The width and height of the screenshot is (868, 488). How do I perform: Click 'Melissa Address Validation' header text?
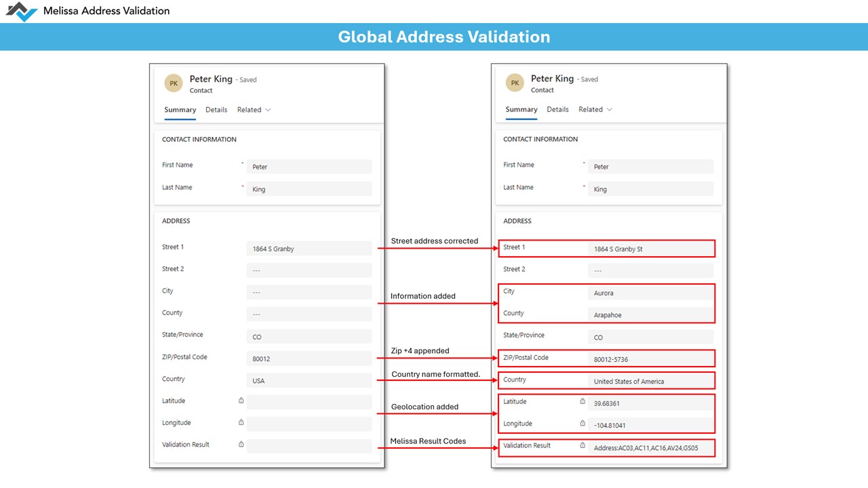pos(106,11)
